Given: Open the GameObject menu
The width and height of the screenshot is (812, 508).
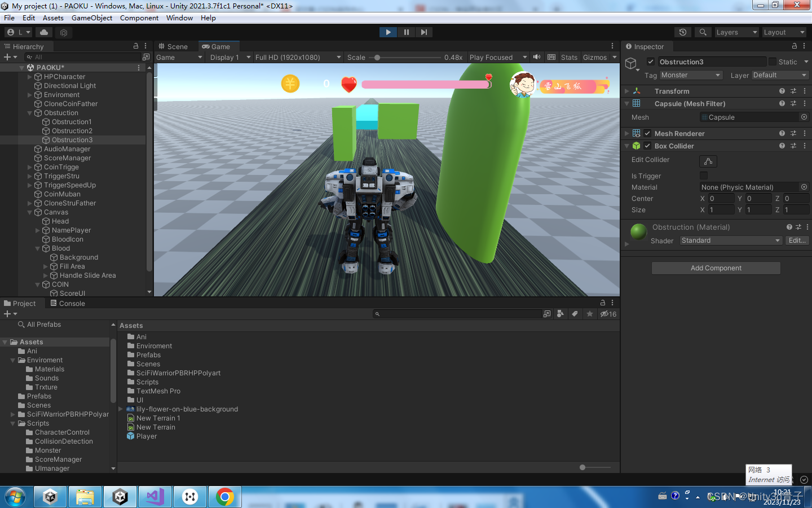Looking at the screenshot, I should pyautogui.click(x=92, y=17).
